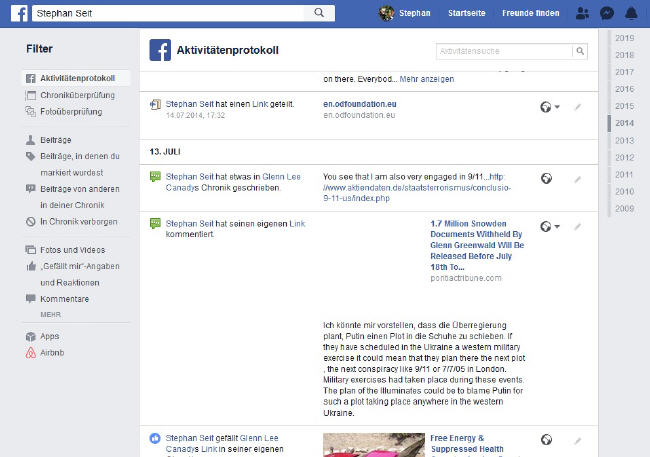Click the search magnifier icon in top bar

319,13
